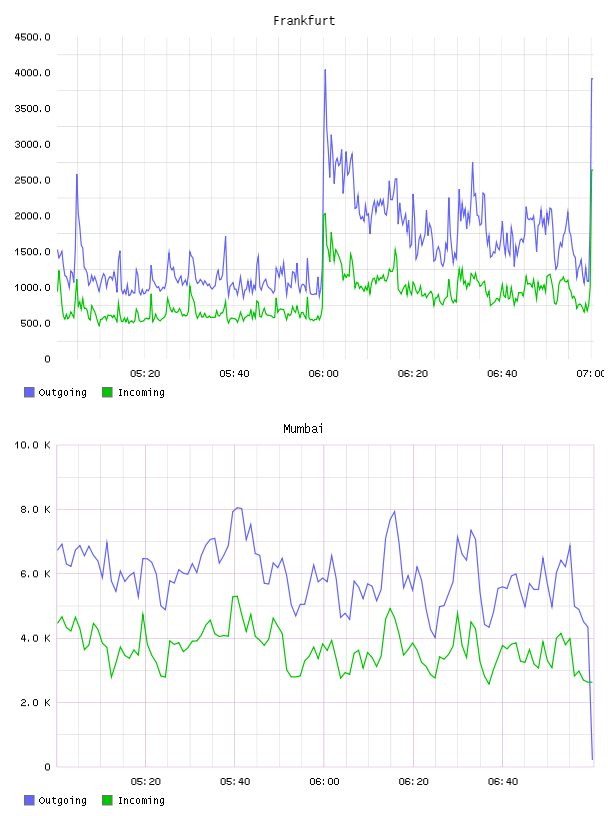
Task: Click Frankfurt's blue Outgoing legend swatch
Action: point(29,392)
